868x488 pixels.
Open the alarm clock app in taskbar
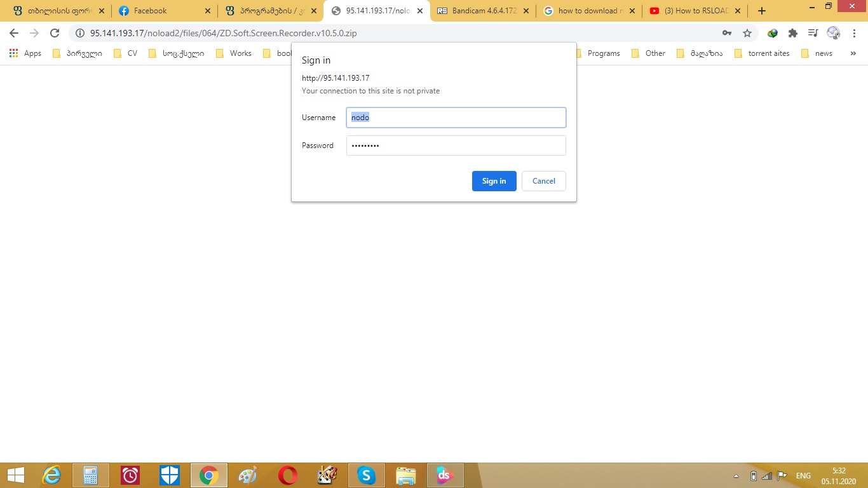point(130,475)
